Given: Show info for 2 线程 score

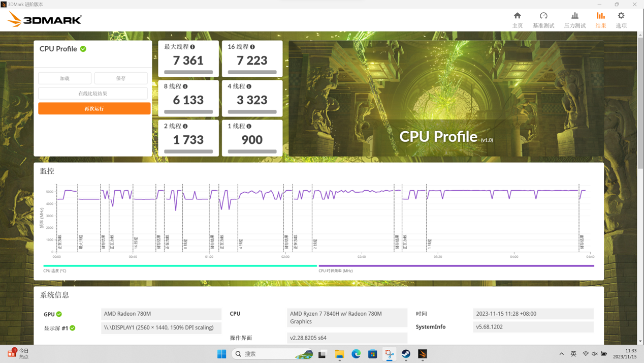Looking at the screenshot, I should (185, 126).
